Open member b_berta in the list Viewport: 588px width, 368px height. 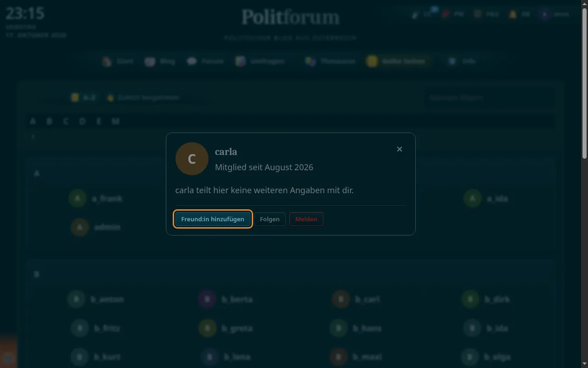tap(226, 299)
